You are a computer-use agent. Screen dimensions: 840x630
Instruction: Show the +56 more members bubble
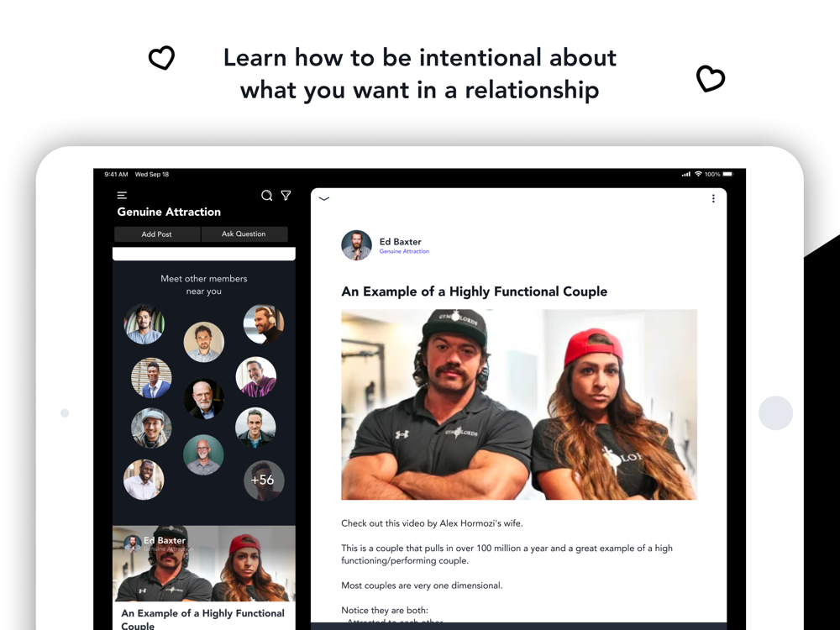click(x=264, y=480)
